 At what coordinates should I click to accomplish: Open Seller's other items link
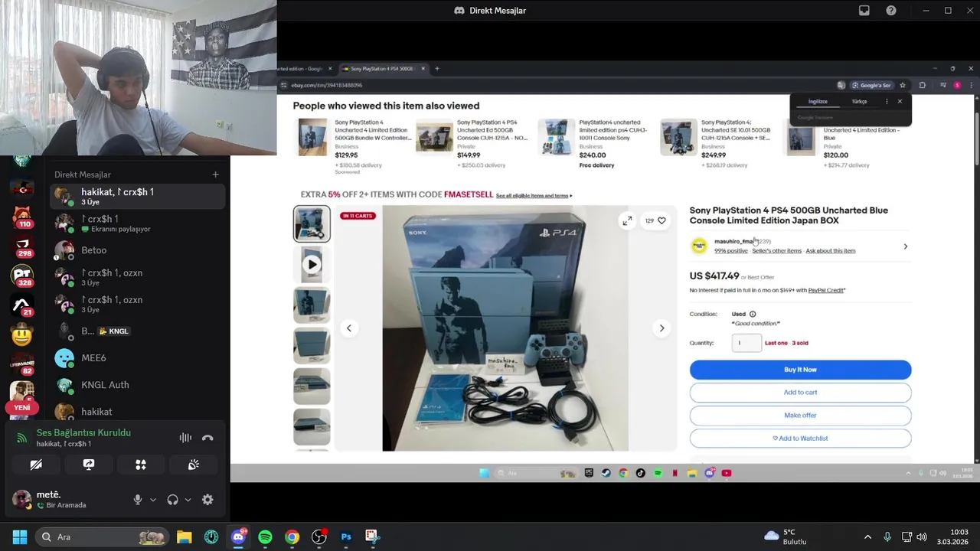776,251
